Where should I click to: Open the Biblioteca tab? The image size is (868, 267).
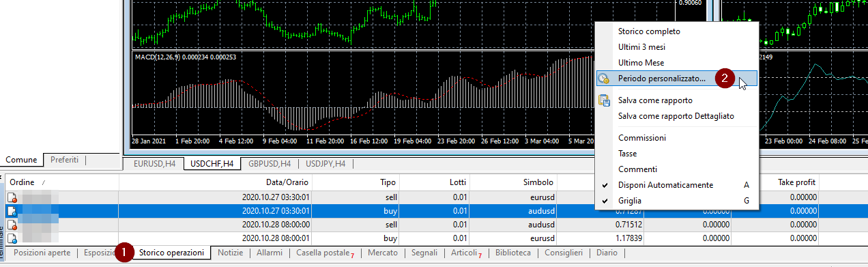point(513,253)
